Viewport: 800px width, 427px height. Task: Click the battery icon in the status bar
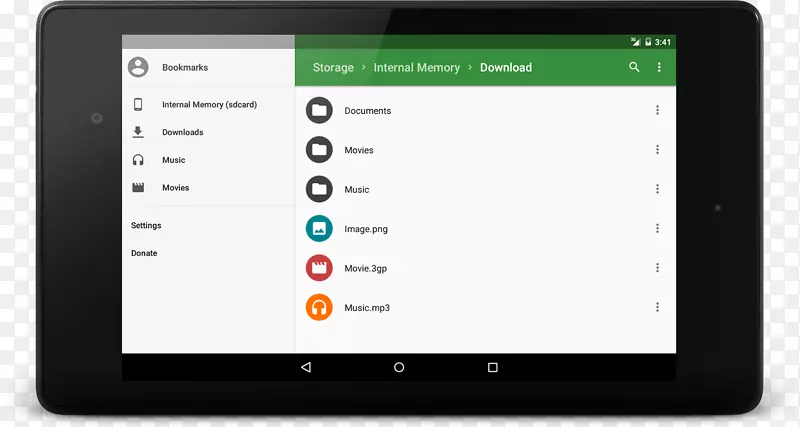coord(648,42)
